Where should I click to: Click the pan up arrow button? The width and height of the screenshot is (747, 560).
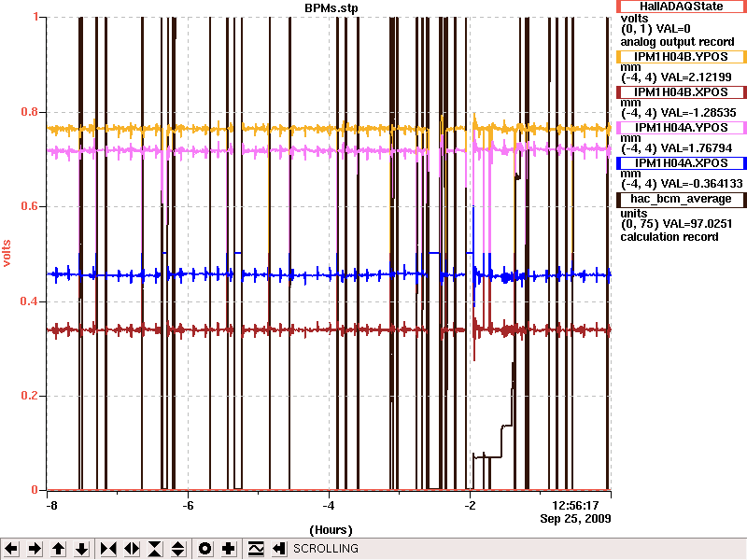[x=59, y=549]
